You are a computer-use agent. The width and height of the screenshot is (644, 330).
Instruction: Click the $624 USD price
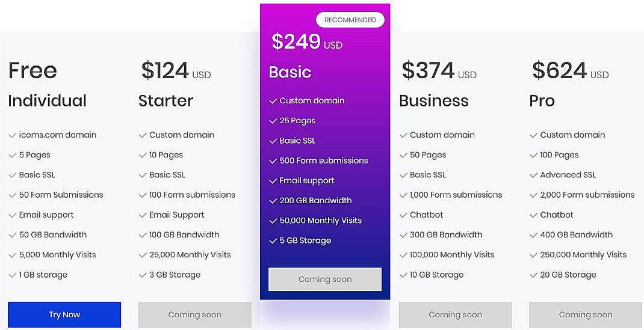tap(570, 71)
